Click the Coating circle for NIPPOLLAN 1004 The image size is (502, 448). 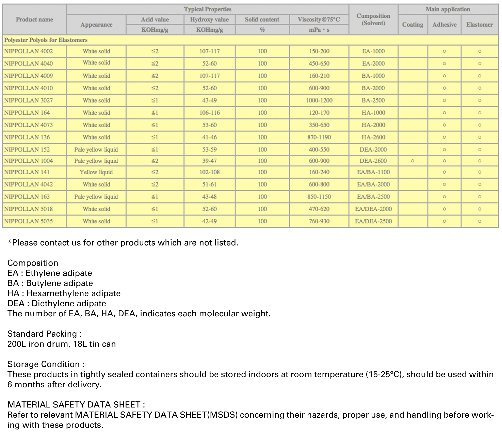(x=413, y=161)
